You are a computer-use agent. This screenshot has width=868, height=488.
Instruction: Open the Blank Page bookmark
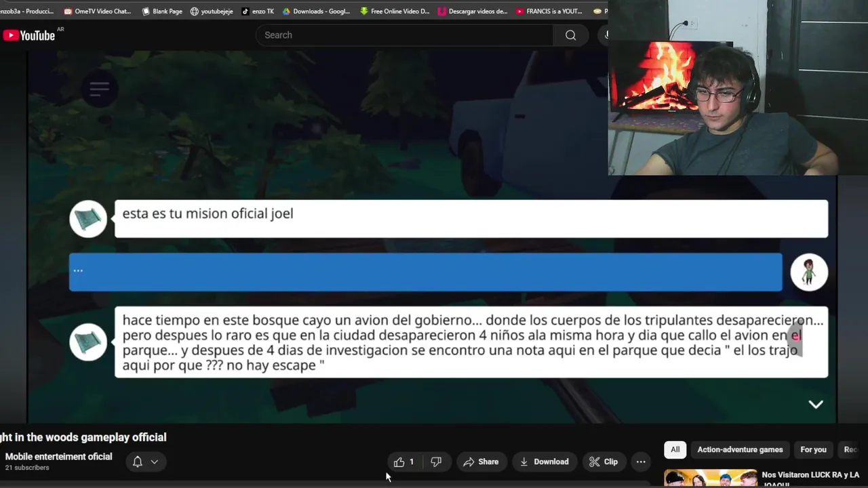[161, 11]
